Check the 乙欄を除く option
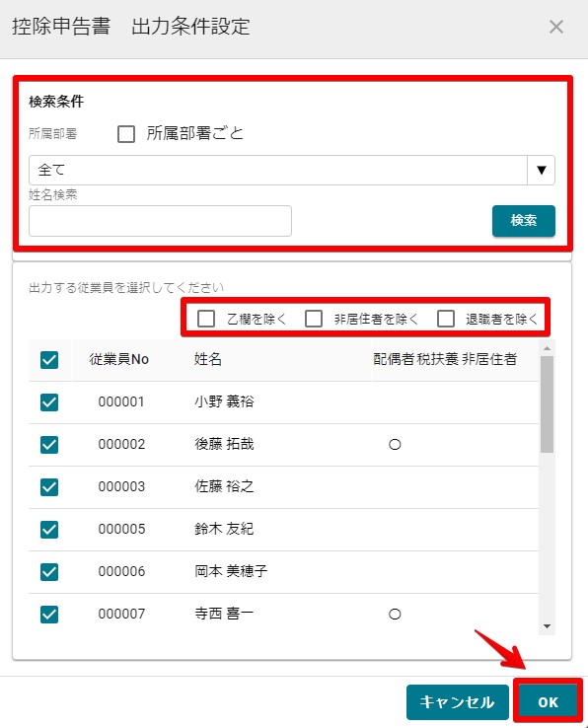The image size is (588, 728). 206,319
